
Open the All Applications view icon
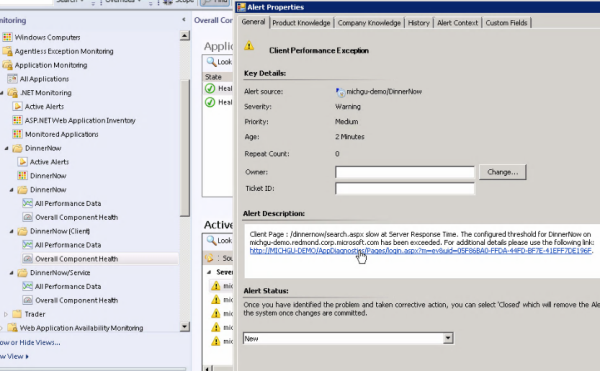13,79
